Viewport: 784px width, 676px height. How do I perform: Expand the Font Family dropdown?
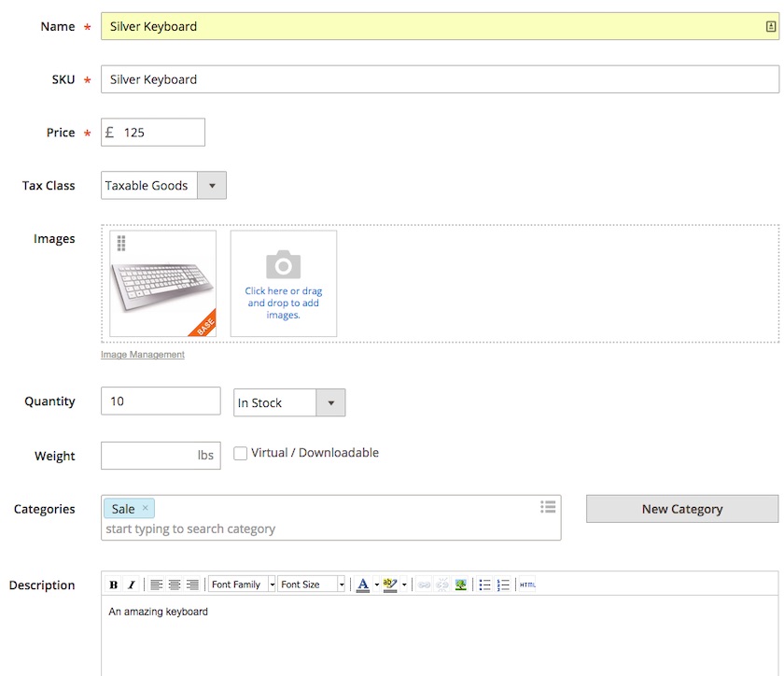(242, 584)
